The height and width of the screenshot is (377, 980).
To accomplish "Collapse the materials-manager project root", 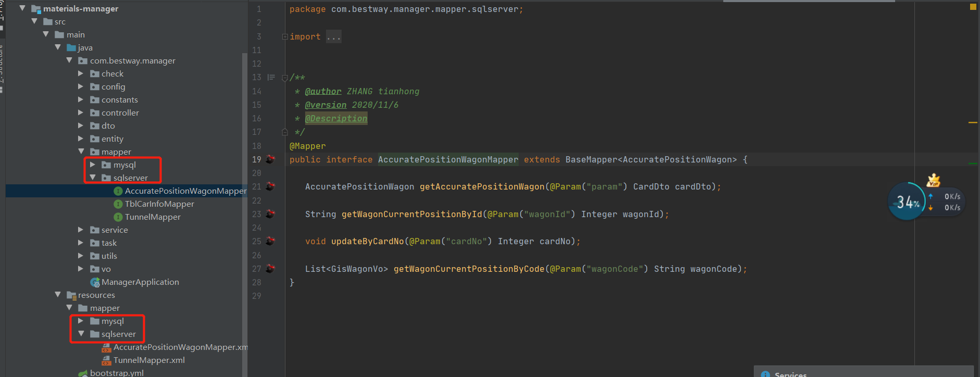I will [x=22, y=8].
